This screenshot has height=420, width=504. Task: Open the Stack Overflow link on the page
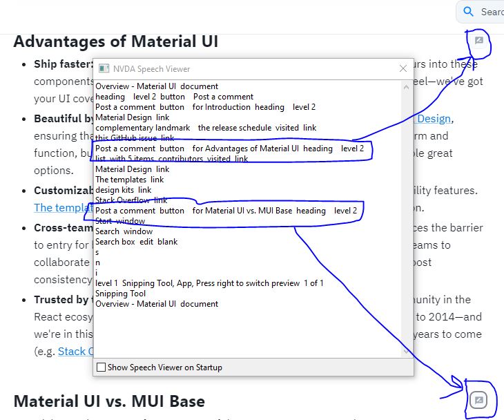(x=75, y=351)
